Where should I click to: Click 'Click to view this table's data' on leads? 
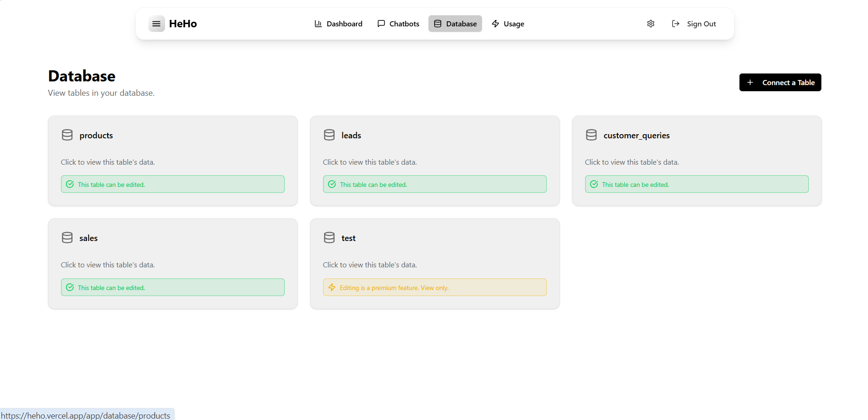[x=370, y=162]
